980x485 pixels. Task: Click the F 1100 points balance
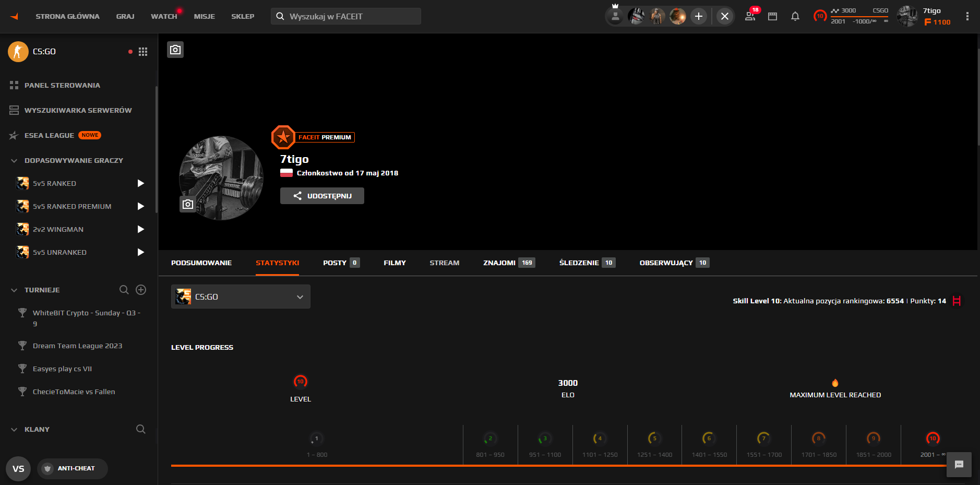point(937,22)
